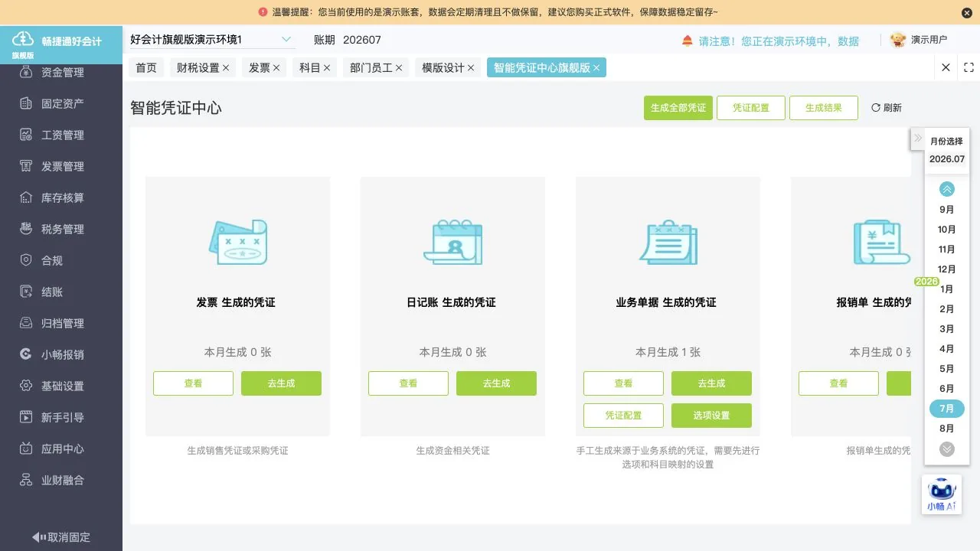The image size is (980, 551).
Task: Close the 发票 tab
Action: click(x=276, y=68)
